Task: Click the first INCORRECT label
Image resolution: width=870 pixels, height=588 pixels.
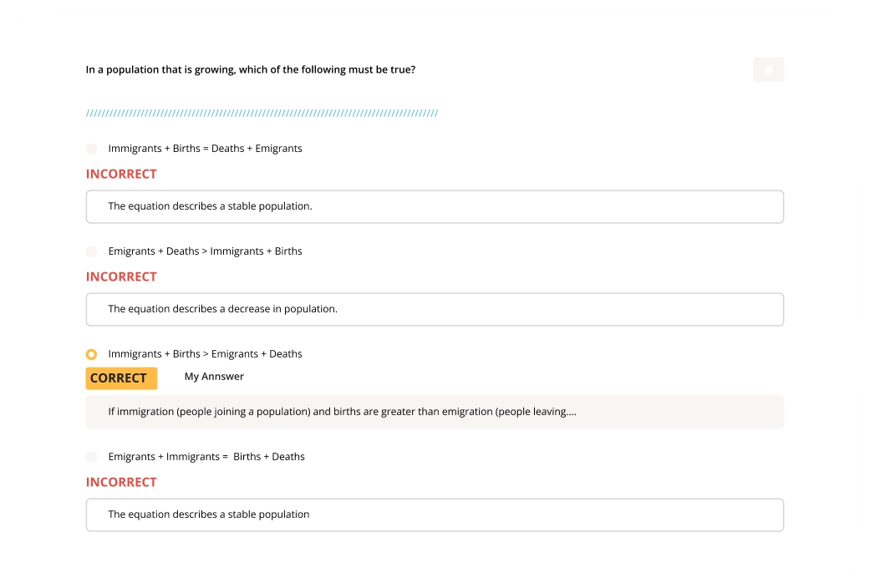Action: coord(120,174)
